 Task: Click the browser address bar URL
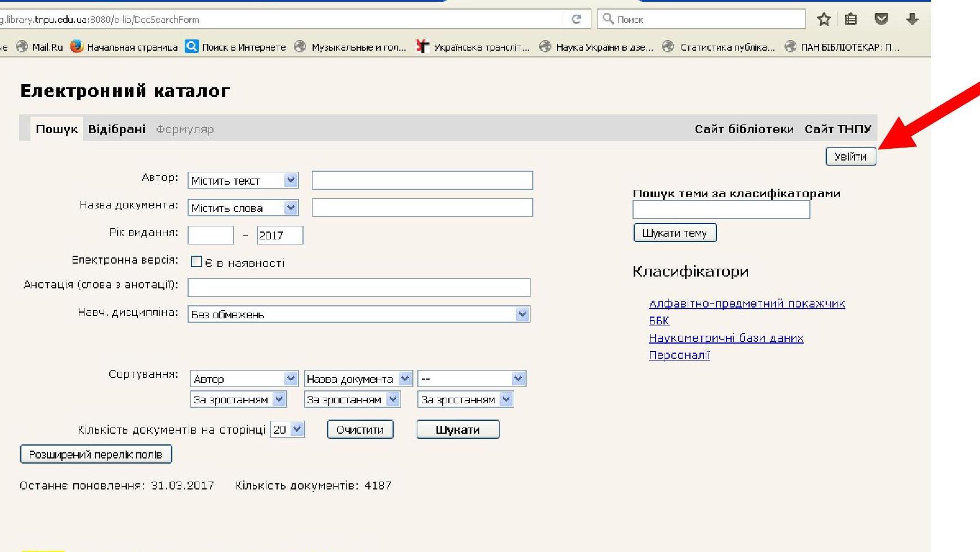[282, 19]
